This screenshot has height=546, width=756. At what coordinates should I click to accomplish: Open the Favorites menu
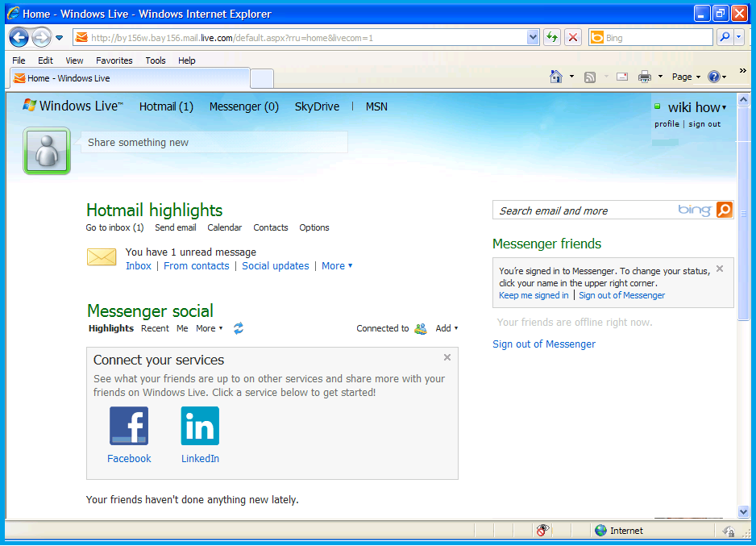[114, 60]
